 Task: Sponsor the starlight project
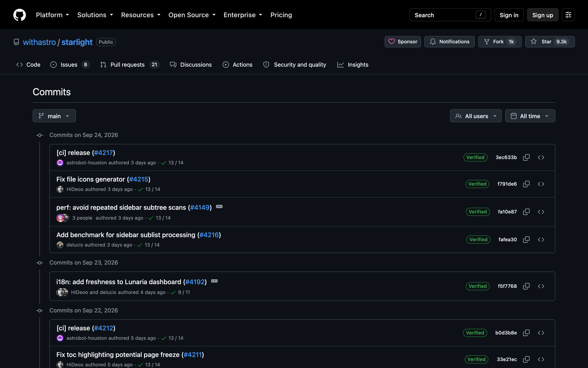pyautogui.click(x=403, y=42)
